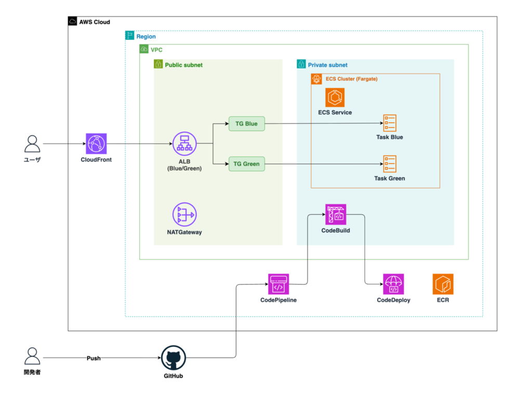
Task: Click the GitHub label text
Action: coord(174,376)
